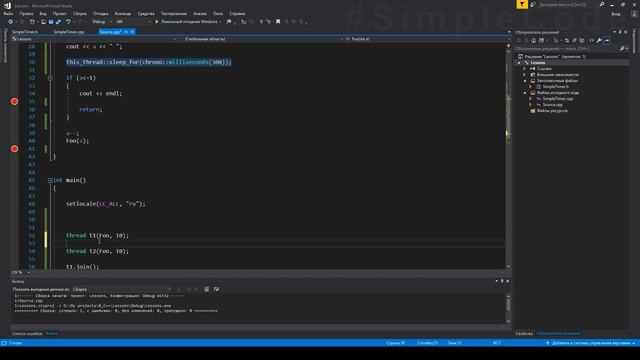Start Local Windows Debugger play button
This screenshot has height=360, width=640.
156,22
